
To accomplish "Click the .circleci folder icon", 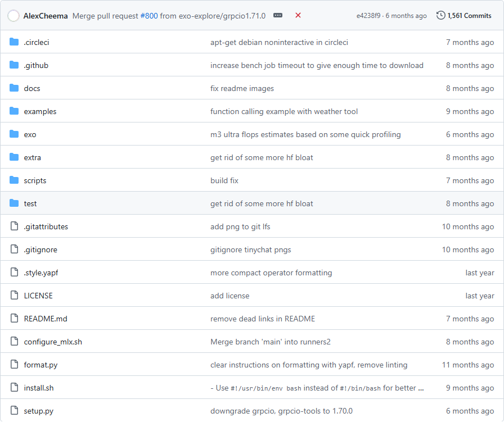I will tap(15, 42).
